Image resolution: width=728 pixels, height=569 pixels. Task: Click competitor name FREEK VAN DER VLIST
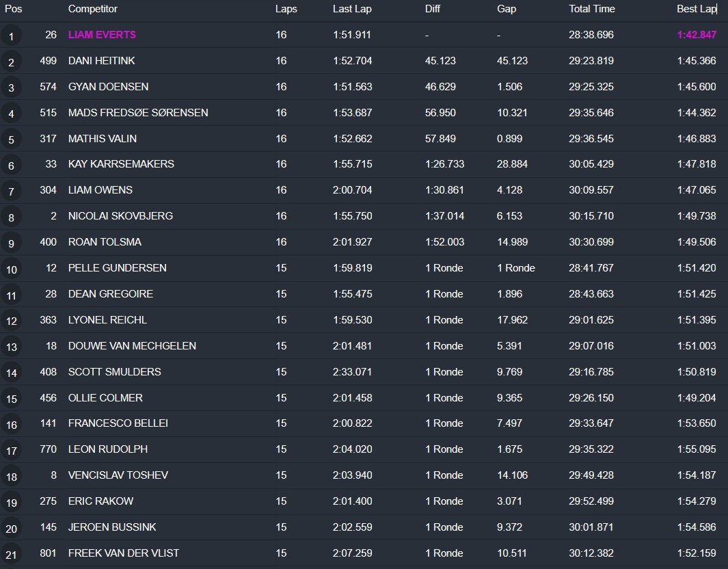[124, 553]
